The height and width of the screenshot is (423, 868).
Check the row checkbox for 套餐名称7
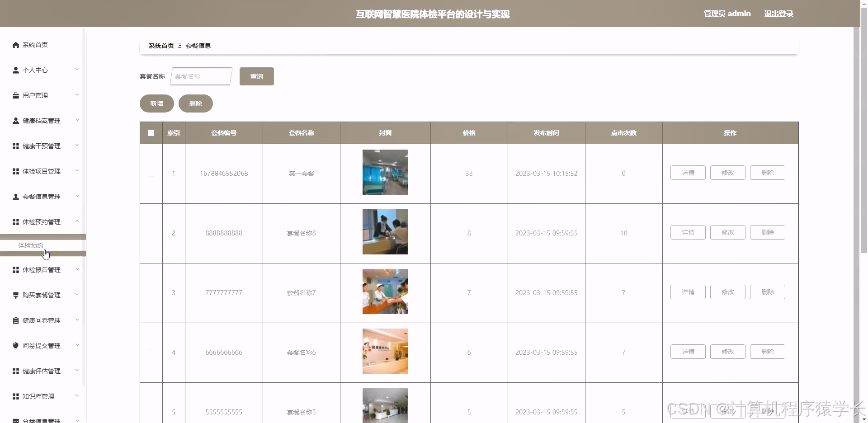point(151,293)
